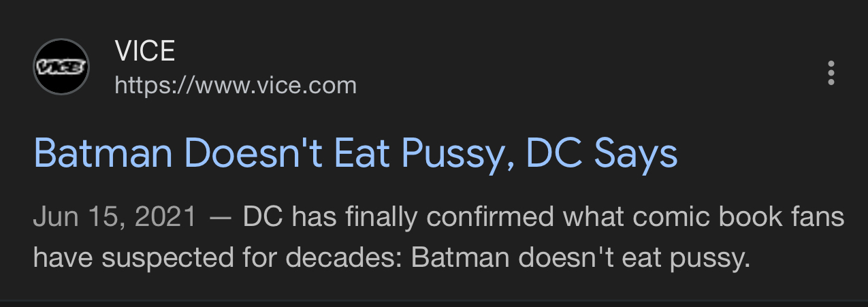
Task: Open the three-dot more options menu
Action: [830, 73]
